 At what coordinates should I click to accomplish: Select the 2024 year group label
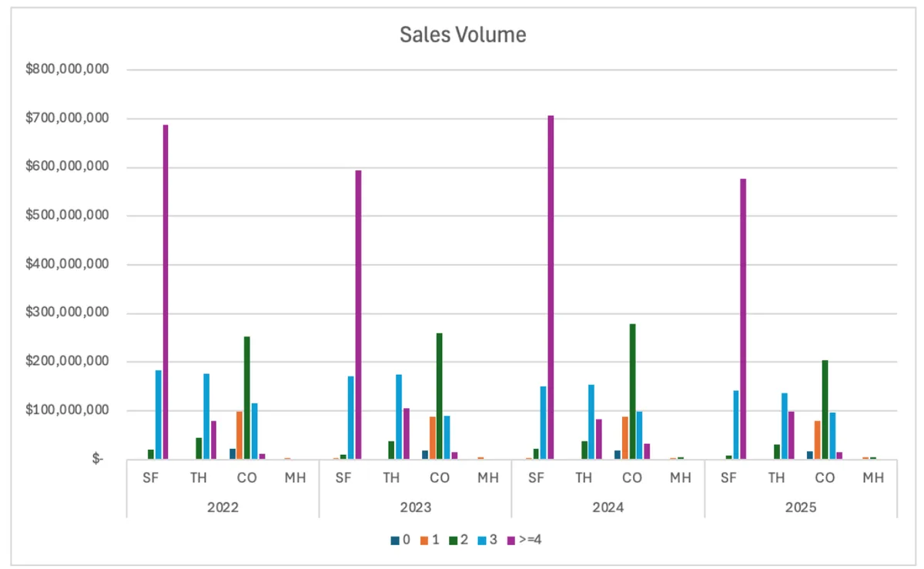coord(608,508)
